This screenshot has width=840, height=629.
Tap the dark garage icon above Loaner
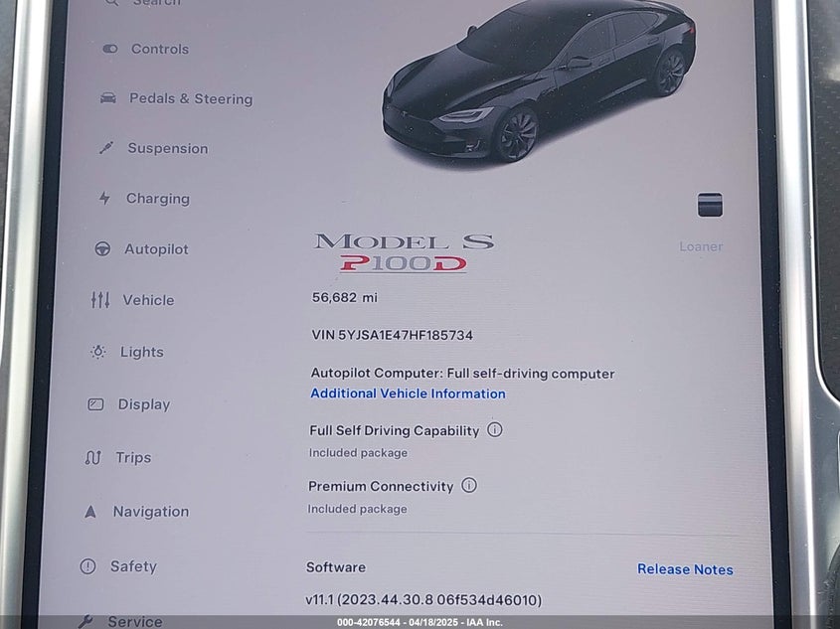point(710,205)
